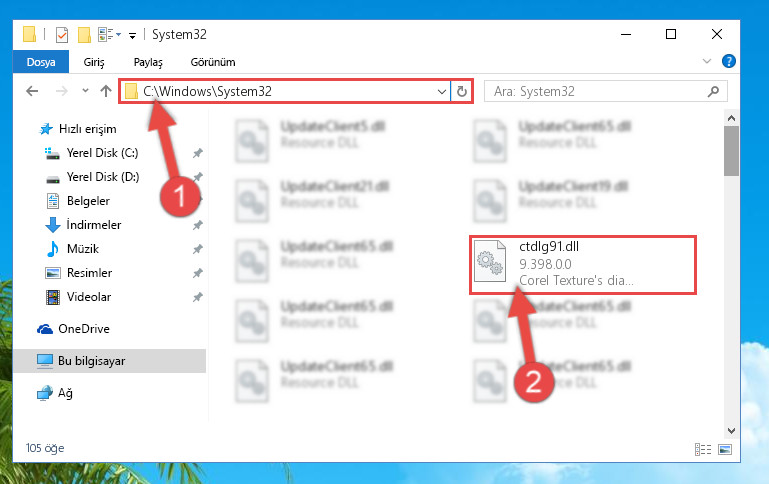Click the vertical scrollbar down arrow

(x=731, y=431)
